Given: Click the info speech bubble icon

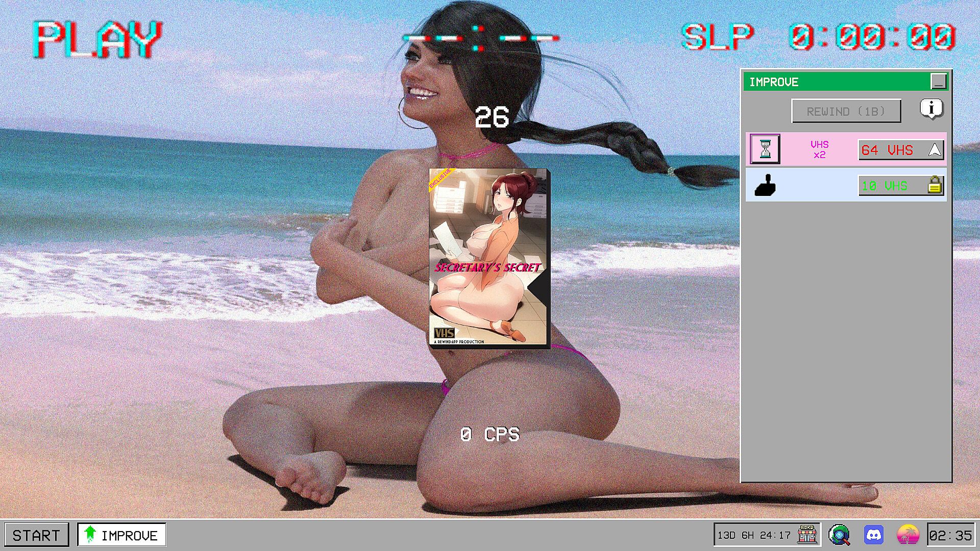Looking at the screenshot, I should click(932, 109).
